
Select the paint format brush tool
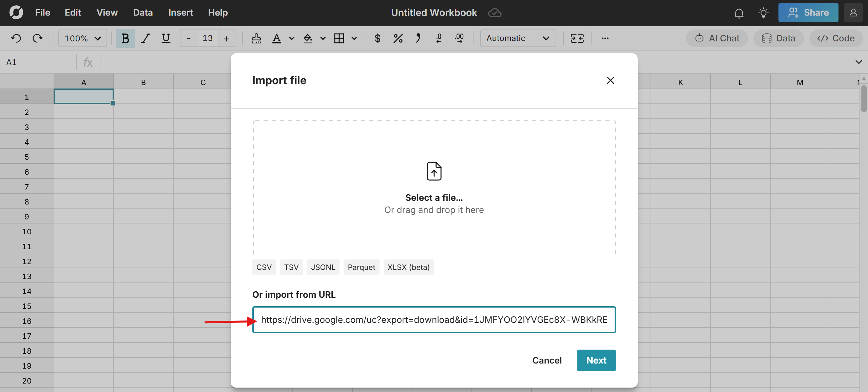pos(256,38)
